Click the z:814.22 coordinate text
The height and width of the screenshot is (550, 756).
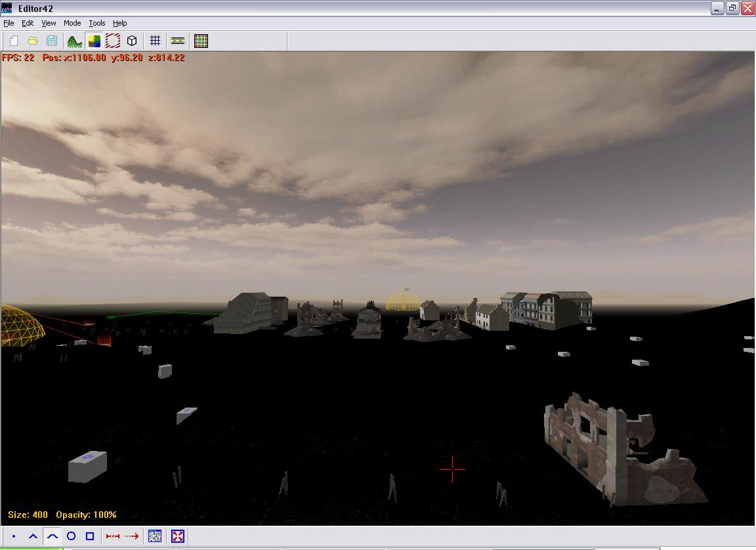pyautogui.click(x=166, y=57)
